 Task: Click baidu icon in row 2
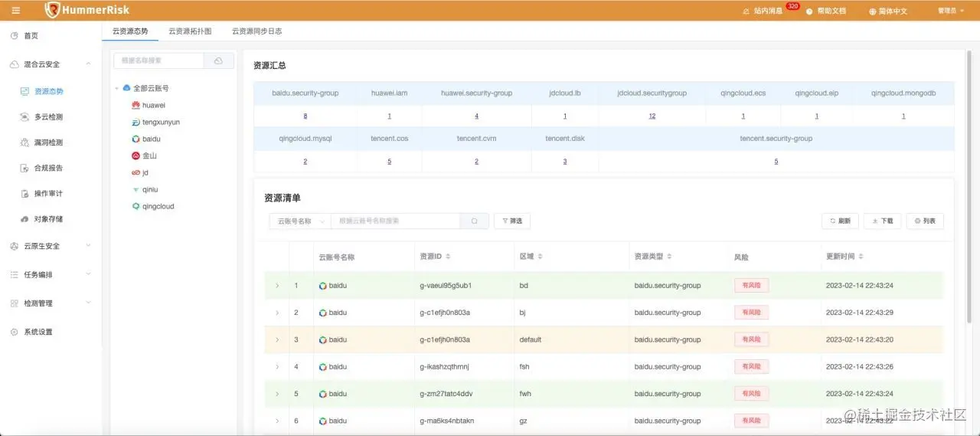[x=323, y=313]
